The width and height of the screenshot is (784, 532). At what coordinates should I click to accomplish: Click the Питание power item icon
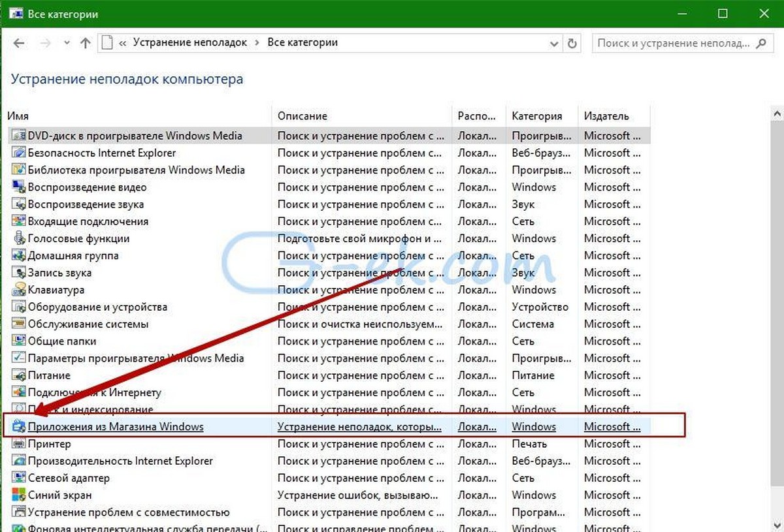18,375
